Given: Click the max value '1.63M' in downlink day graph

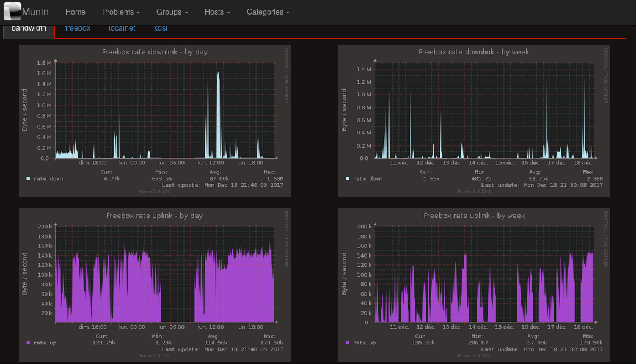Looking at the screenshot, I should point(275,178).
